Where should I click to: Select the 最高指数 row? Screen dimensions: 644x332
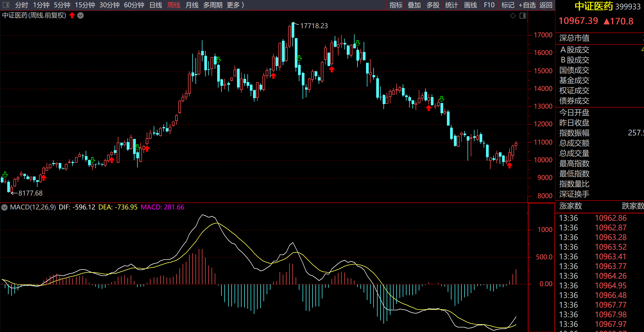(x=600, y=164)
